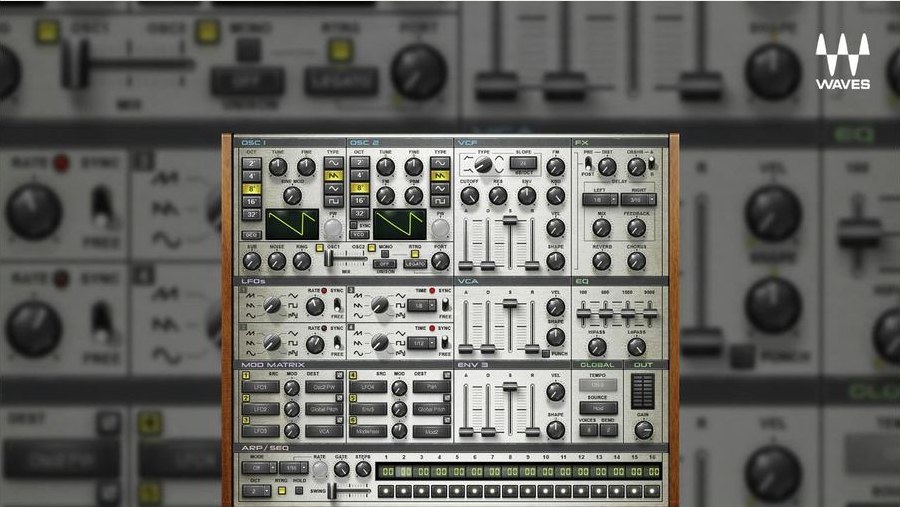Screen dimensions: 900x507
Task: Toggle the ARP HOLD button
Action: pos(299,491)
